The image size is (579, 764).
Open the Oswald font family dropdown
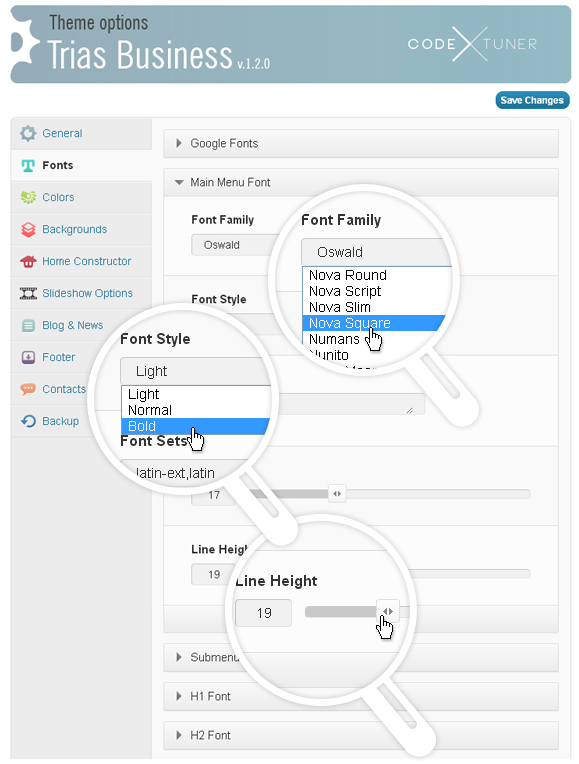point(234,245)
